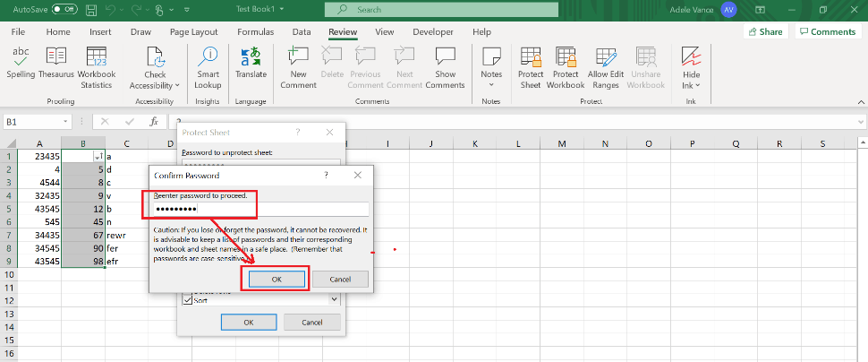Screen dimensions: 868x362
Task: Click the Protect Sheet dialog help question mark
Action: [x=298, y=133]
